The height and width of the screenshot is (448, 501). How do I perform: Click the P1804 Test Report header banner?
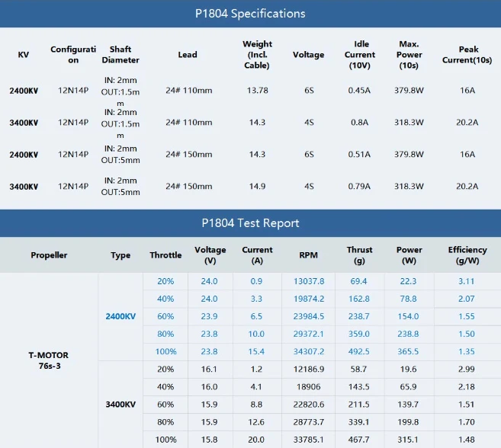[x=250, y=223]
